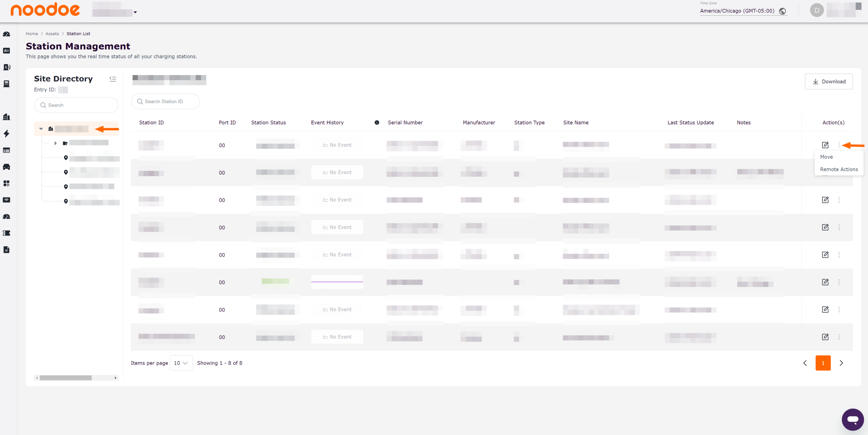This screenshot has width=868, height=435.
Task: Collapse the Site Directory panel
Action: [113, 79]
